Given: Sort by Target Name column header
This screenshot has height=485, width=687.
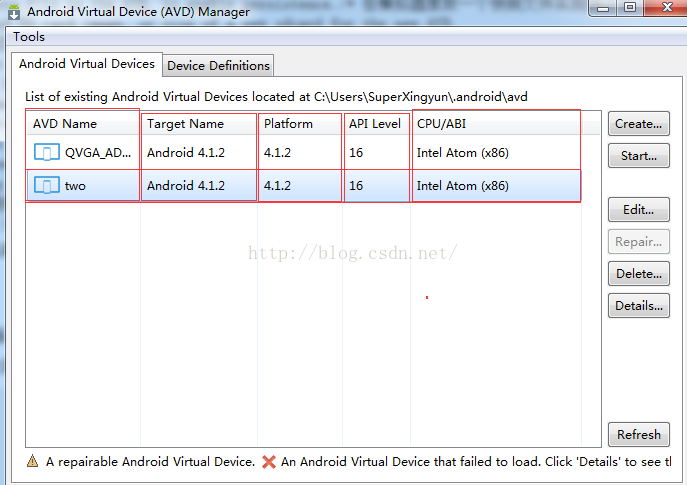Looking at the screenshot, I should coord(199,124).
